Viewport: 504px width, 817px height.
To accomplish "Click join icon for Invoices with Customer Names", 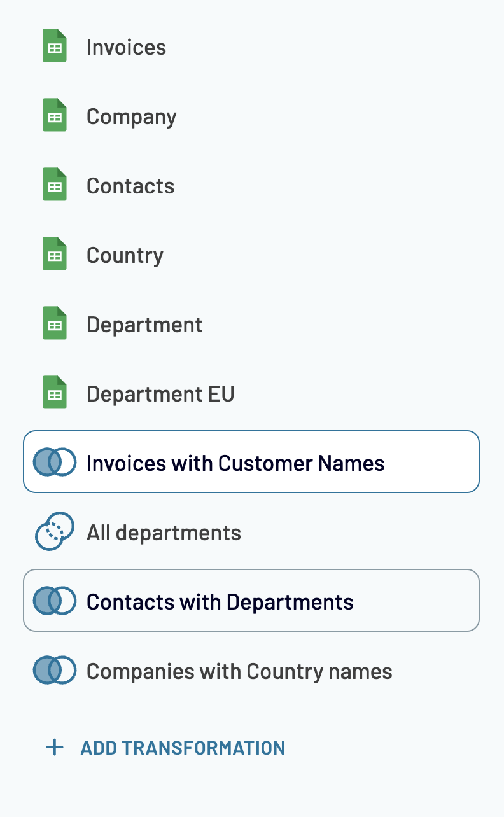I will [x=55, y=463].
